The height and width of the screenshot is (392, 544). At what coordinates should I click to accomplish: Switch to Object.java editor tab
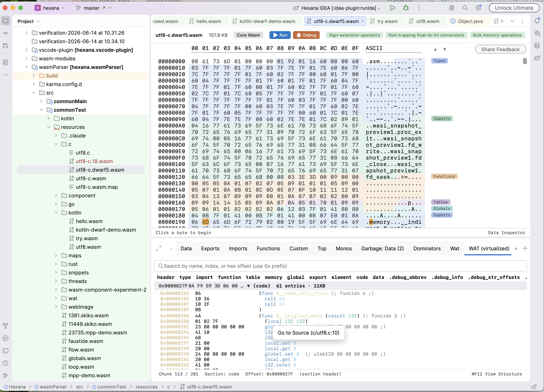[469, 21]
